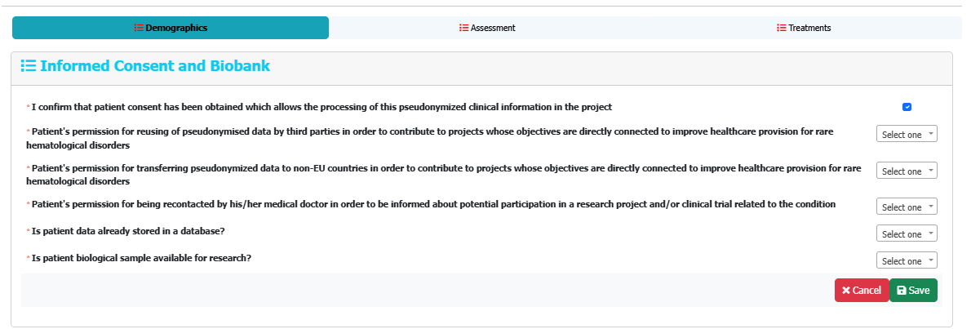Cancel the consent form changes
This screenshot has height=329, width=980.
click(862, 291)
